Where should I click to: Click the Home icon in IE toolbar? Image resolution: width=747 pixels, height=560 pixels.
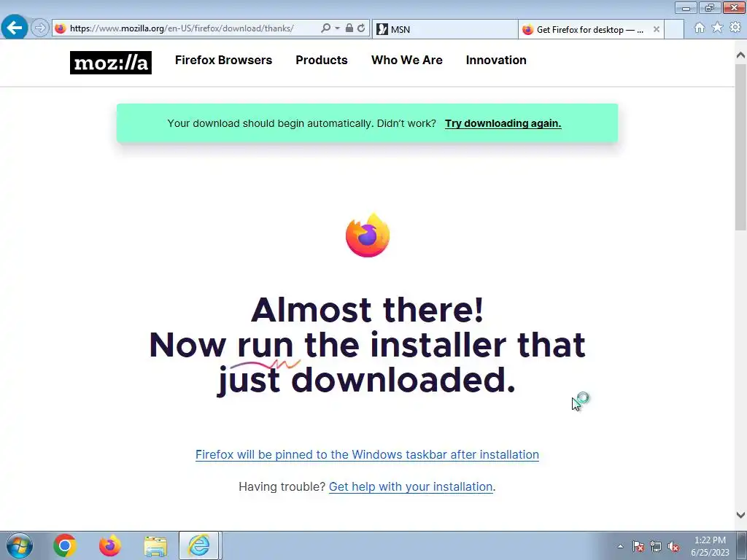click(700, 28)
